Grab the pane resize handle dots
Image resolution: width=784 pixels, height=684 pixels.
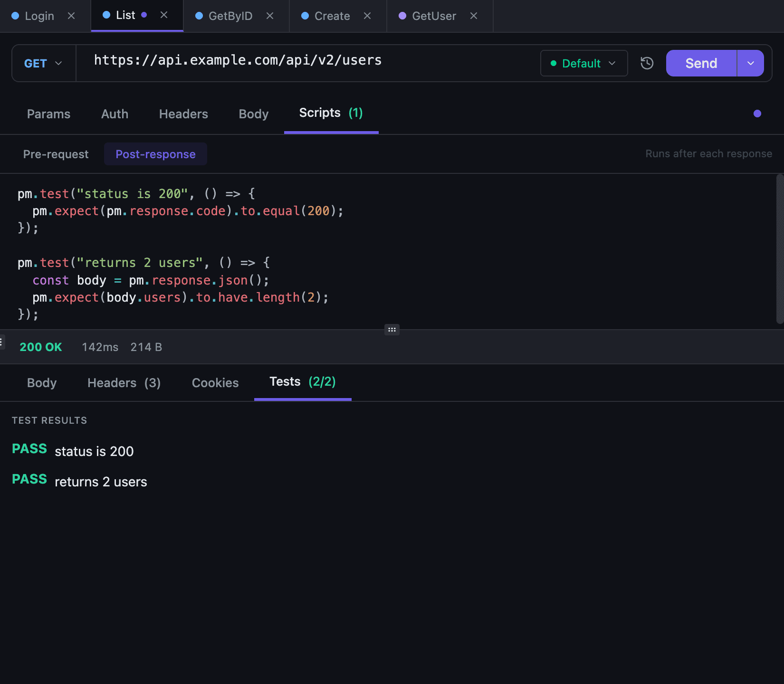pyautogui.click(x=392, y=330)
